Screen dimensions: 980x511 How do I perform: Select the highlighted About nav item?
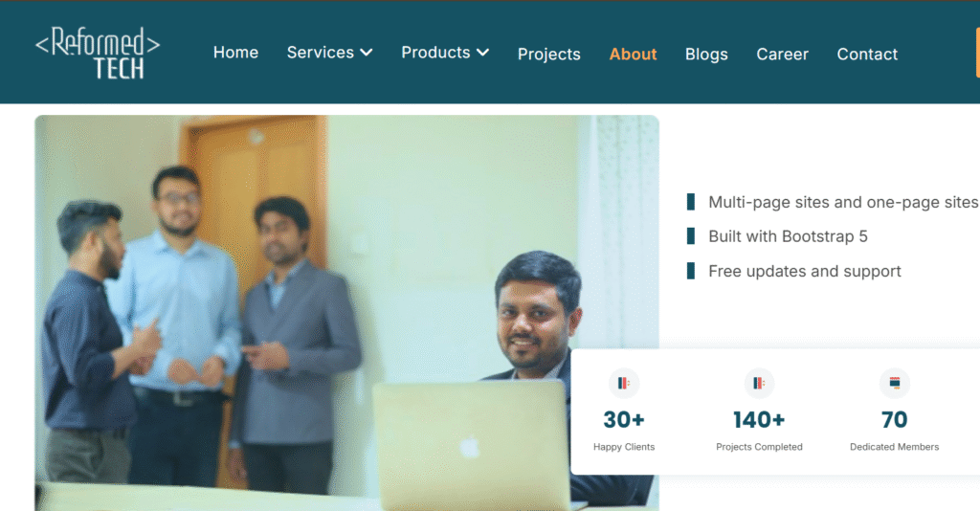pos(634,55)
